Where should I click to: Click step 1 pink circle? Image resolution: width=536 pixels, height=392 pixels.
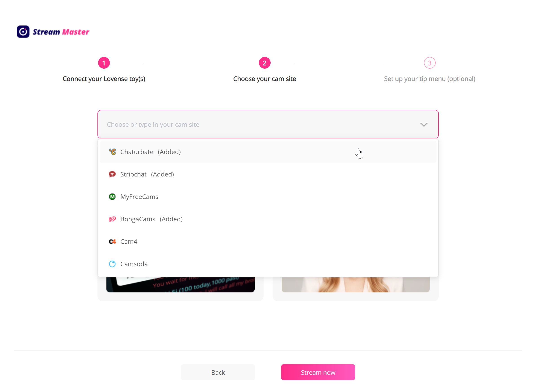click(104, 63)
